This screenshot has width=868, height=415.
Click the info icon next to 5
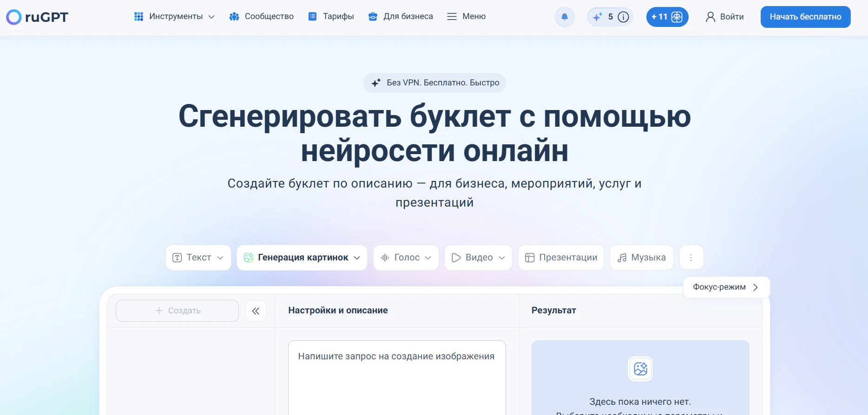[x=624, y=17]
